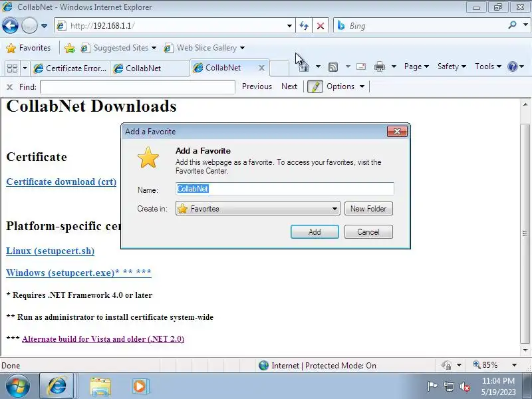Close the Add a Favorite dialog
The width and height of the screenshot is (532, 399).
pyautogui.click(x=397, y=131)
